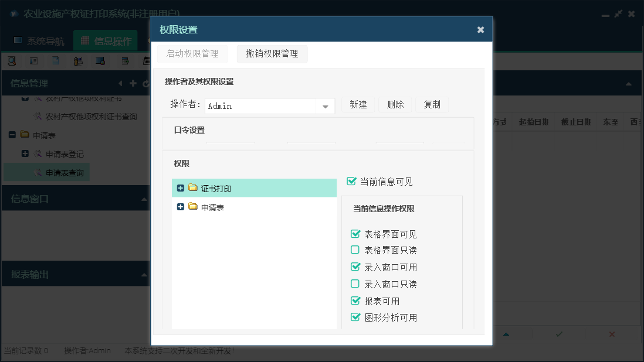The image size is (644, 362).
Task: Select 申请表查询 in the sidebar tree
Action: pos(65,173)
